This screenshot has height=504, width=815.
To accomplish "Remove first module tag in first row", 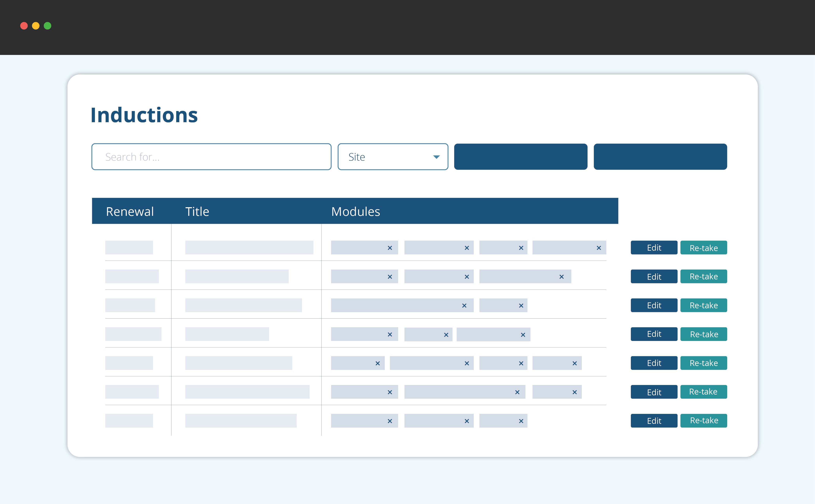I will (x=389, y=248).
